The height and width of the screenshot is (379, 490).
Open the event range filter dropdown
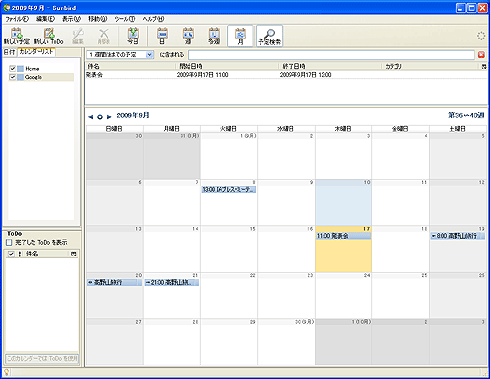120,55
